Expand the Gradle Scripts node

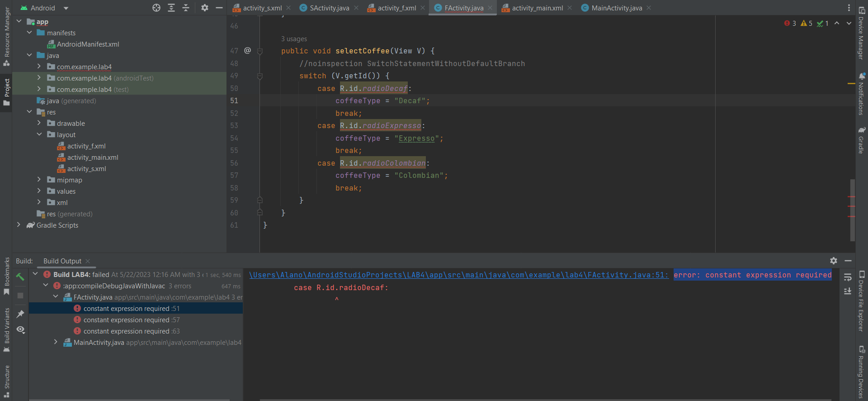pyautogui.click(x=19, y=225)
